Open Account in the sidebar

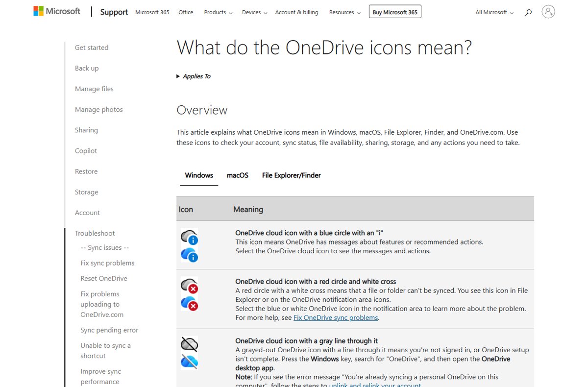(x=87, y=213)
